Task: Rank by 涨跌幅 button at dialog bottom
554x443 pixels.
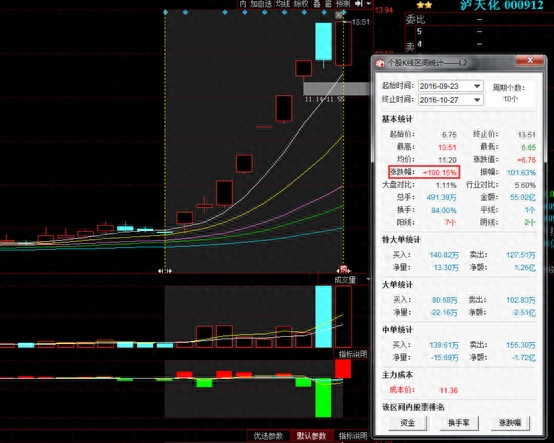Action: (x=510, y=423)
